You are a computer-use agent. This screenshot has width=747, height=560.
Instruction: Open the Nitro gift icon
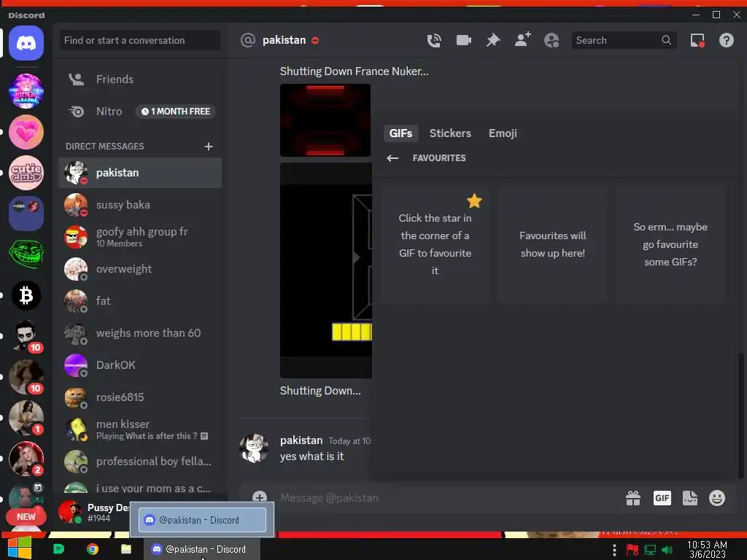(x=633, y=498)
